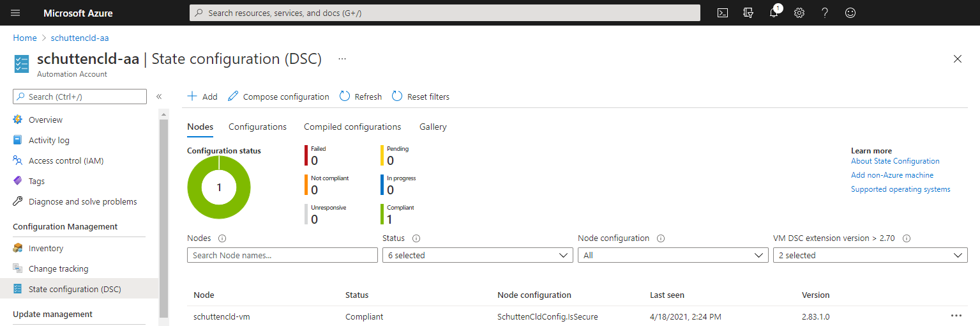The width and height of the screenshot is (980, 326).
Task: Open the Node configuration dropdown
Action: (x=672, y=255)
